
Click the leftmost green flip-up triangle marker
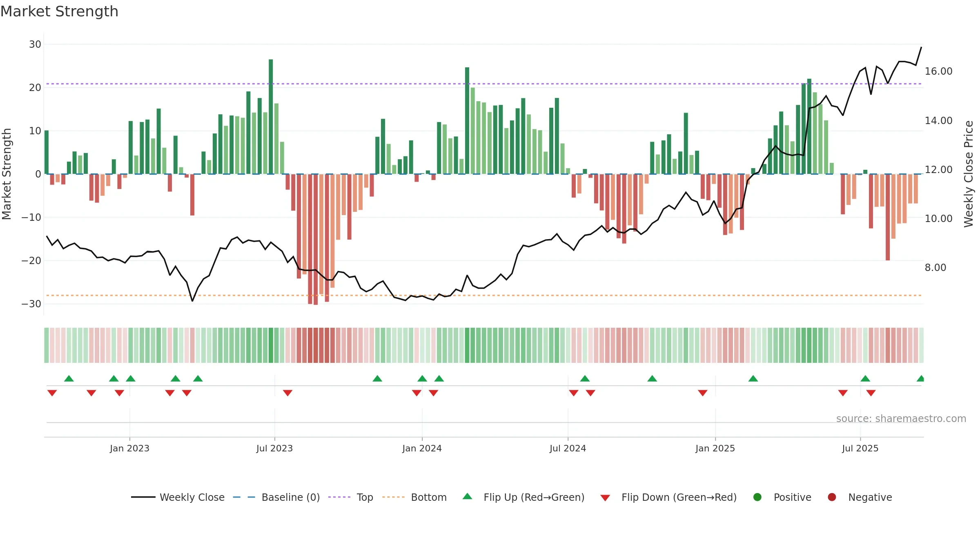tap(69, 378)
